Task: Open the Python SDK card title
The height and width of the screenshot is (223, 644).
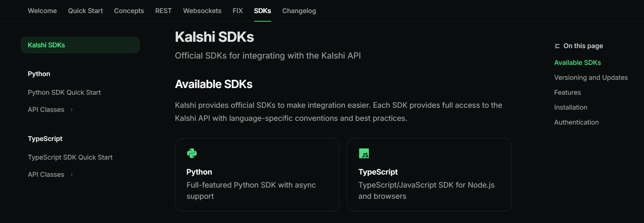Action: pyautogui.click(x=199, y=172)
